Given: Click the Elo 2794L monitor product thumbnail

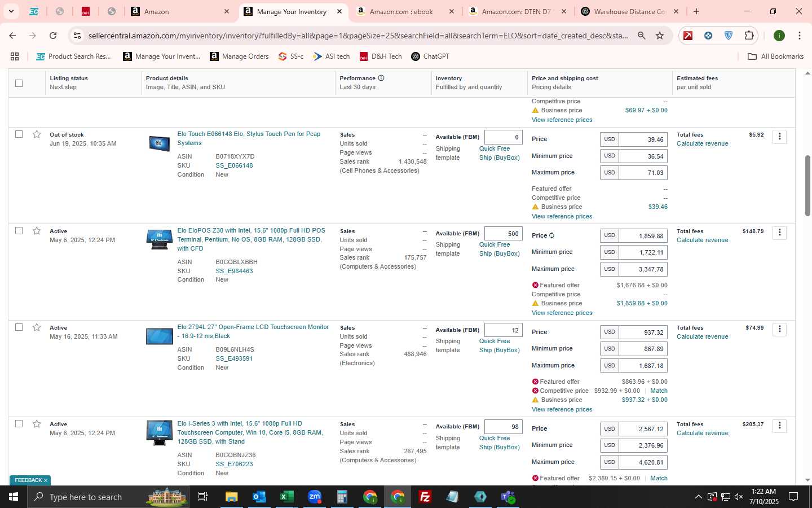Looking at the screenshot, I should click(x=159, y=336).
